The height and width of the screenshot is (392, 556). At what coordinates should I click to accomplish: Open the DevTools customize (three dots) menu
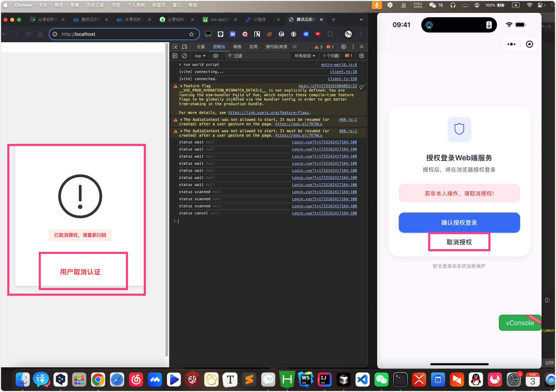(x=353, y=47)
